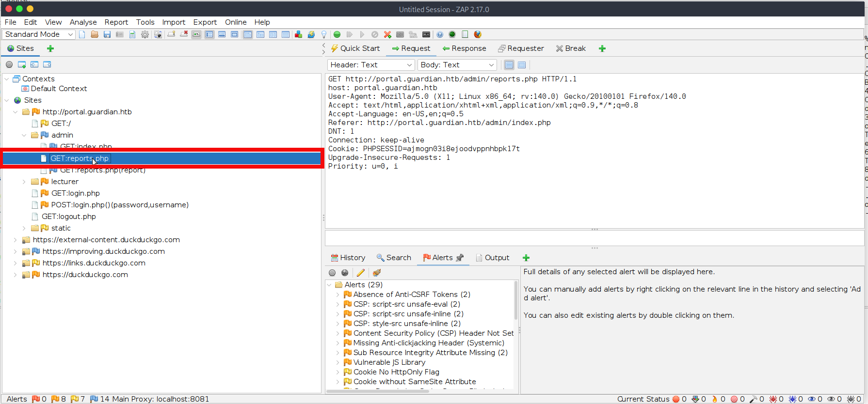
Task: Click the Options gear icon in toolbar
Action: click(x=145, y=34)
